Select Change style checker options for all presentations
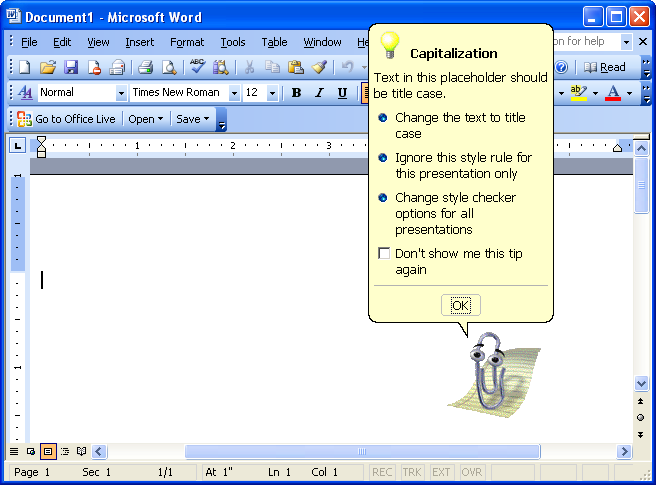This screenshot has width=656, height=485. point(455,213)
